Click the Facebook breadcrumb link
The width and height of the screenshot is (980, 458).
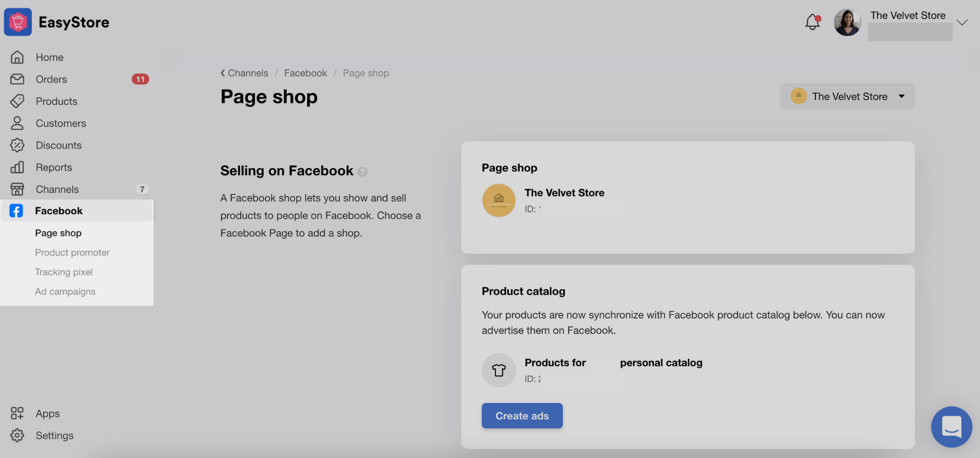305,73
